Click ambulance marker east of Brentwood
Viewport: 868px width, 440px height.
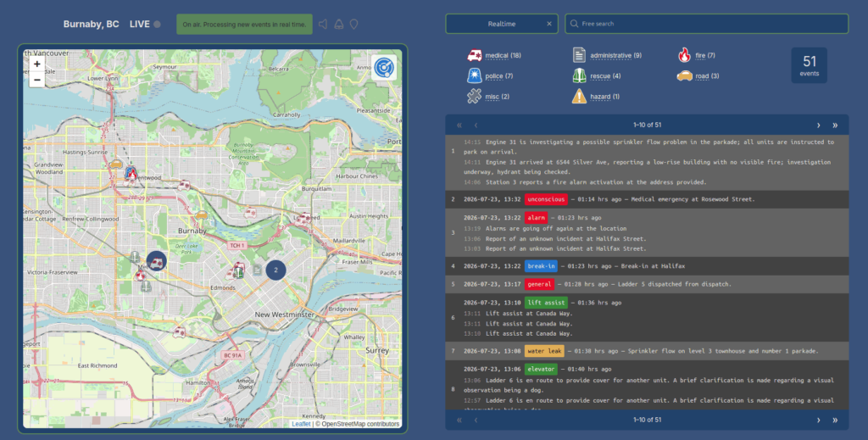pyautogui.click(x=184, y=185)
